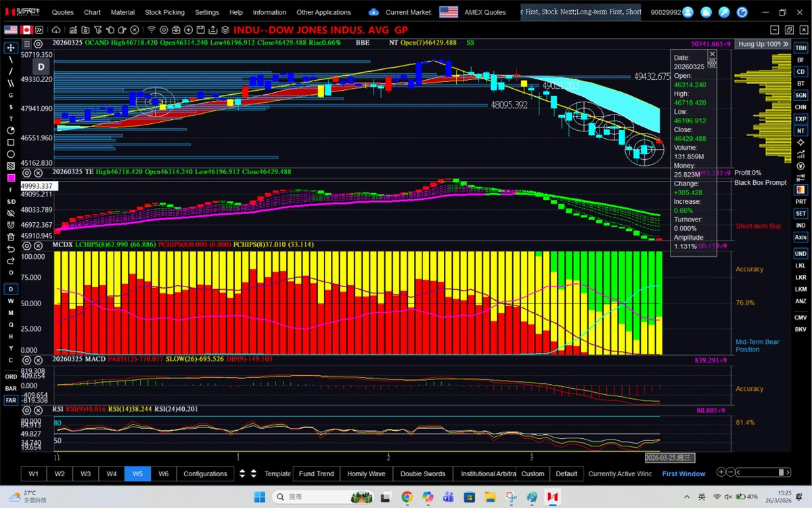This screenshot has width=812, height=508.
Task: Switch to the W6 window tab
Action: tap(163, 473)
